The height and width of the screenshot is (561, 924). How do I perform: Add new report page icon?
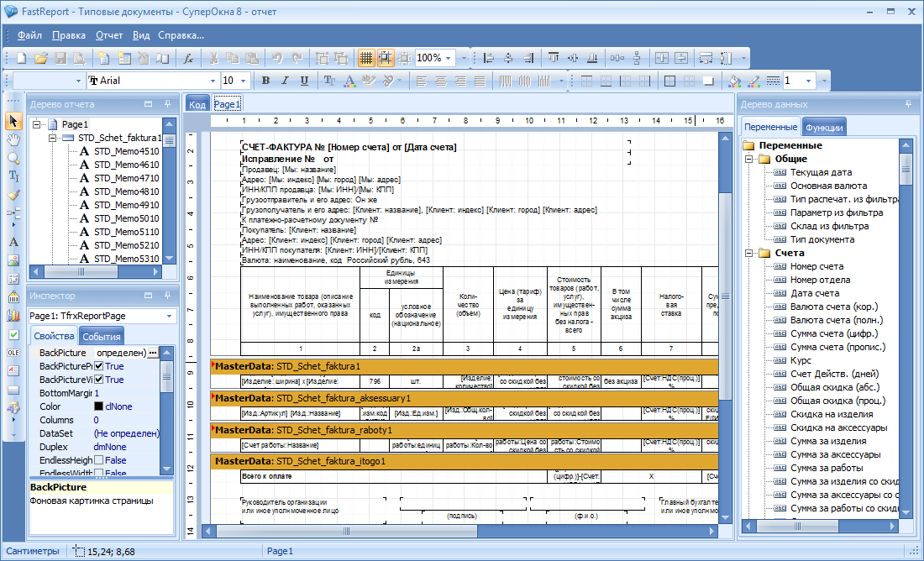(x=104, y=58)
